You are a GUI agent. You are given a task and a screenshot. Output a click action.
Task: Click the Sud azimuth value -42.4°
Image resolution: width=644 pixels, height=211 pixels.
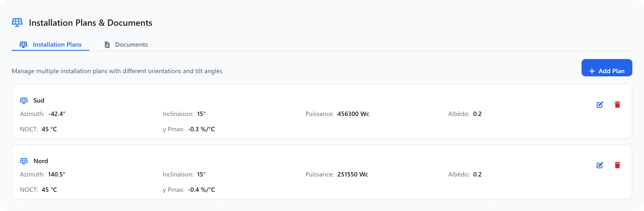[57, 114]
